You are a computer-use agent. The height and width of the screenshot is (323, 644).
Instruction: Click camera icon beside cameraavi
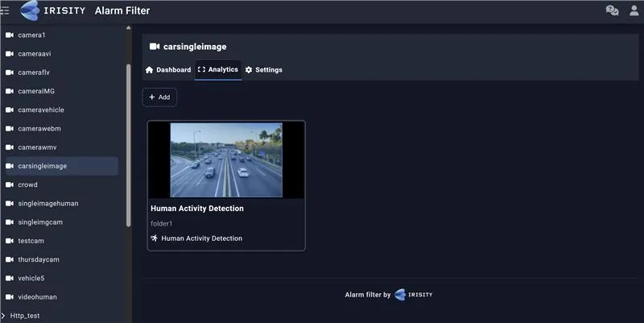click(x=10, y=54)
